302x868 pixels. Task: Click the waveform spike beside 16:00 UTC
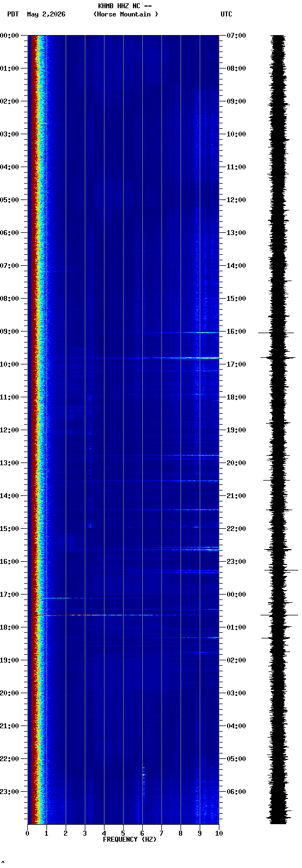coord(276,333)
